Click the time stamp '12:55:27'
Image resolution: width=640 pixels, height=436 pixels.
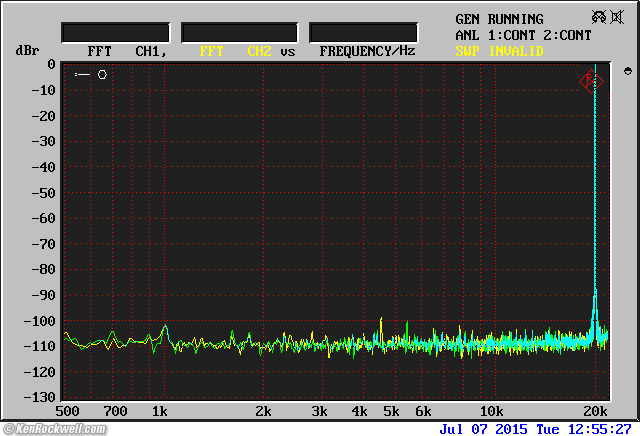point(600,429)
